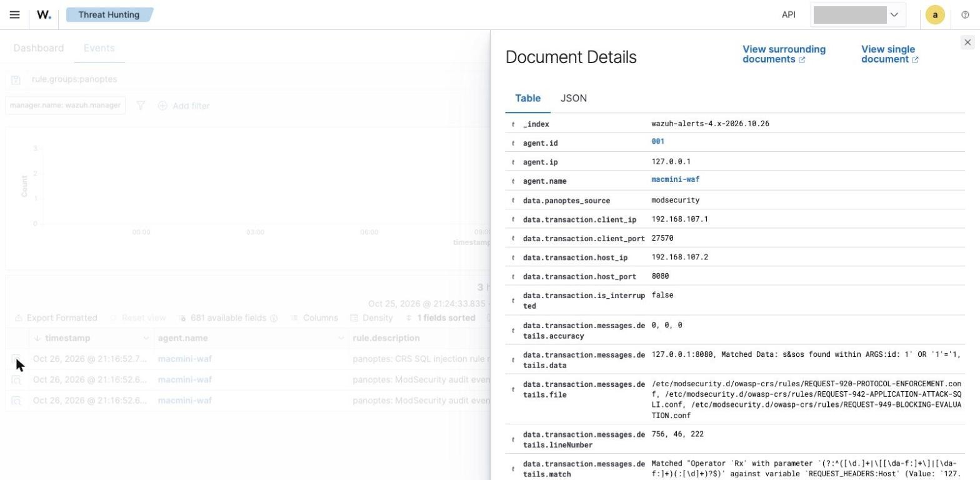Viewport: 980px width, 480px height.
Task: Click the Add filter button
Action: (184, 106)
